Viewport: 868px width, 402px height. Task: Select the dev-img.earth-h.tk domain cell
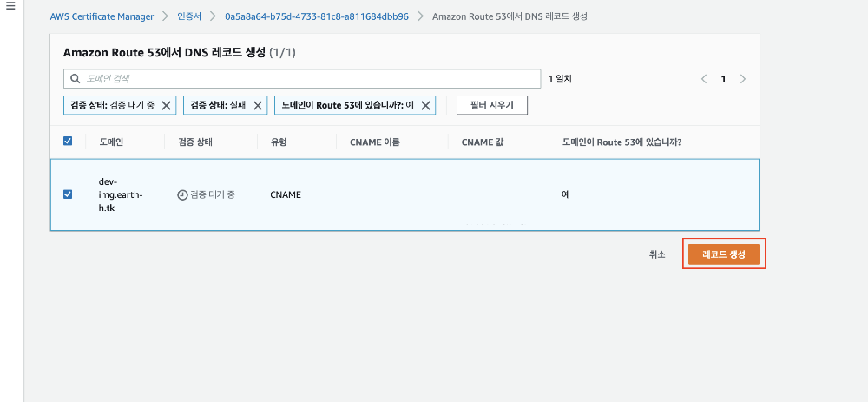tap(121, 194)
